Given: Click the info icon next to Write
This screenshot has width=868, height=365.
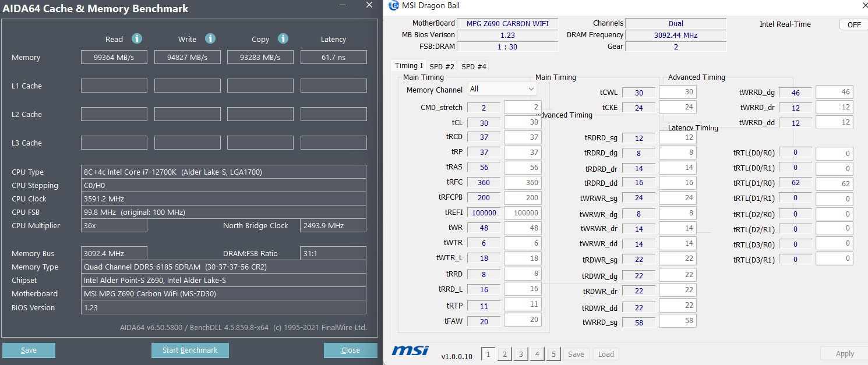Looking at the screenshot, I should [210, 38].
